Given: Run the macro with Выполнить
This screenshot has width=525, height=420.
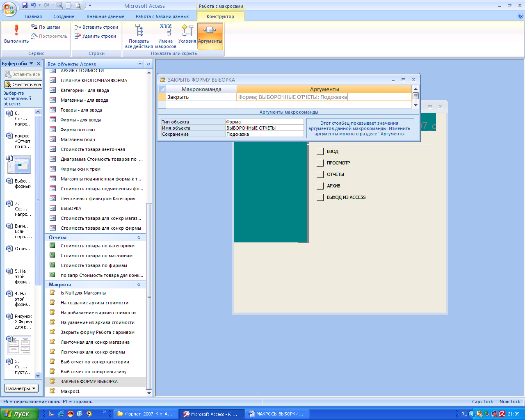Looking at the screenshot, I should [16, 34].
